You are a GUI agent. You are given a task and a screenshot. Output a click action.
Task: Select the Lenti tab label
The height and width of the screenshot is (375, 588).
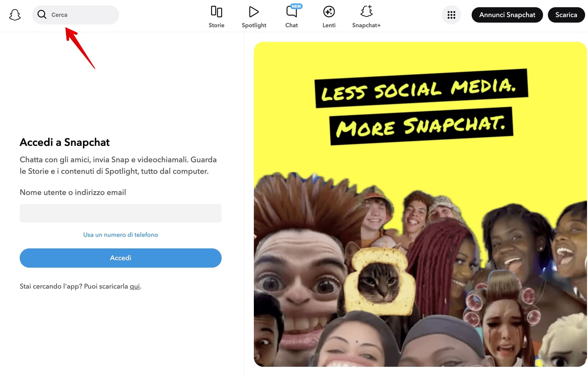[329, 25]
